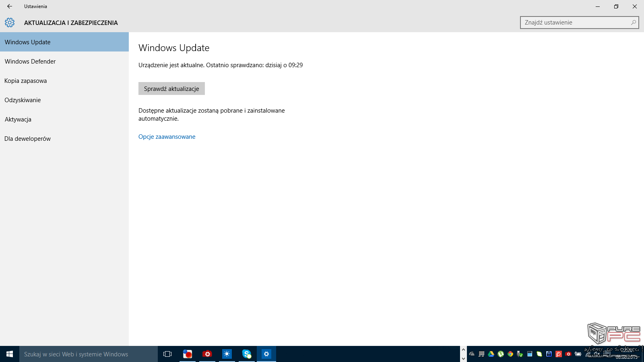Click the OneDrive cloud tray icon
Image resolution: width=644 pixels, height=362 pixels.
[x=472, y=354]
